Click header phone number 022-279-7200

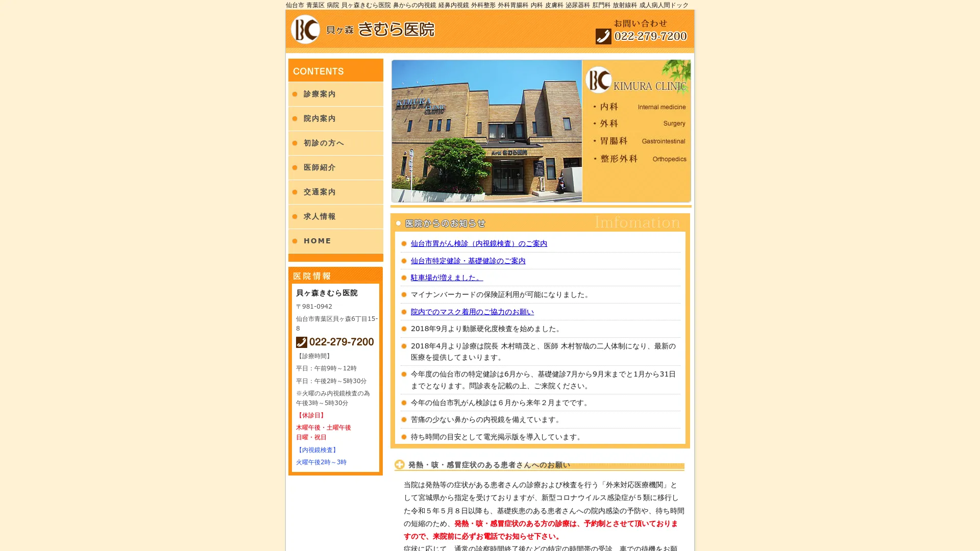pos(650,36)
